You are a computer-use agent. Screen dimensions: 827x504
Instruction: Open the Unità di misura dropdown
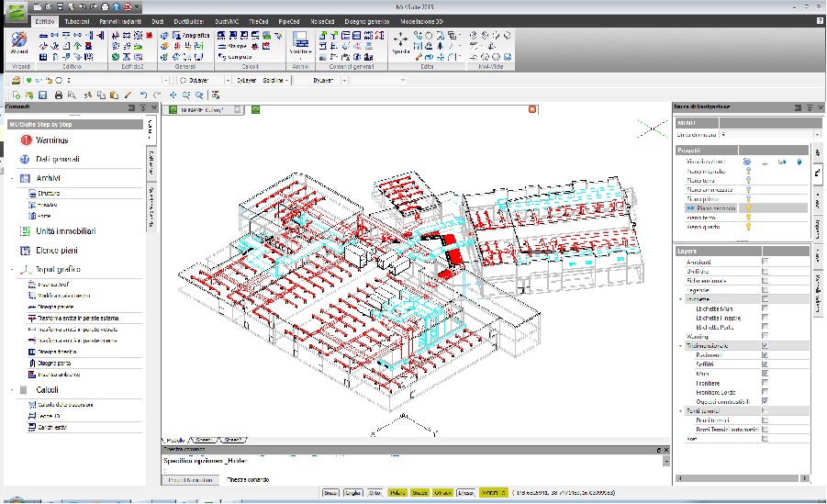tap(817, 135)
